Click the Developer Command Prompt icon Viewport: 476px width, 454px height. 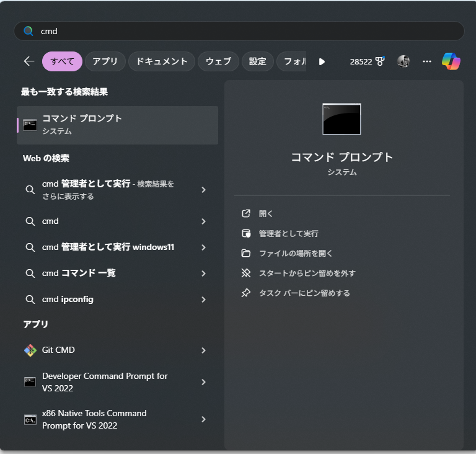[x=30, y=382]
